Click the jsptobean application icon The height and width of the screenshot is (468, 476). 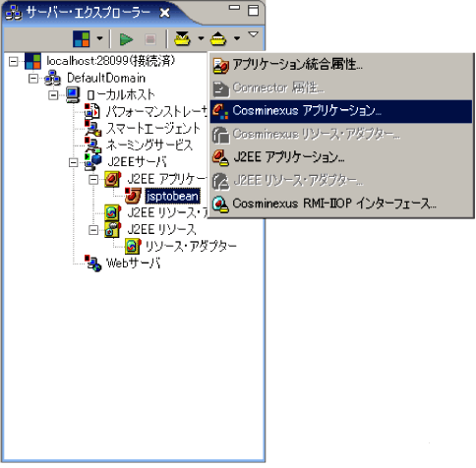(x=133, y=196)
